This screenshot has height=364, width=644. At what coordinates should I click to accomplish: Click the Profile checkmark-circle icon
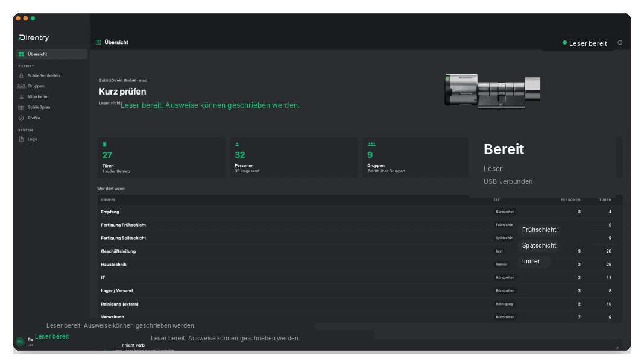(21, 118)
